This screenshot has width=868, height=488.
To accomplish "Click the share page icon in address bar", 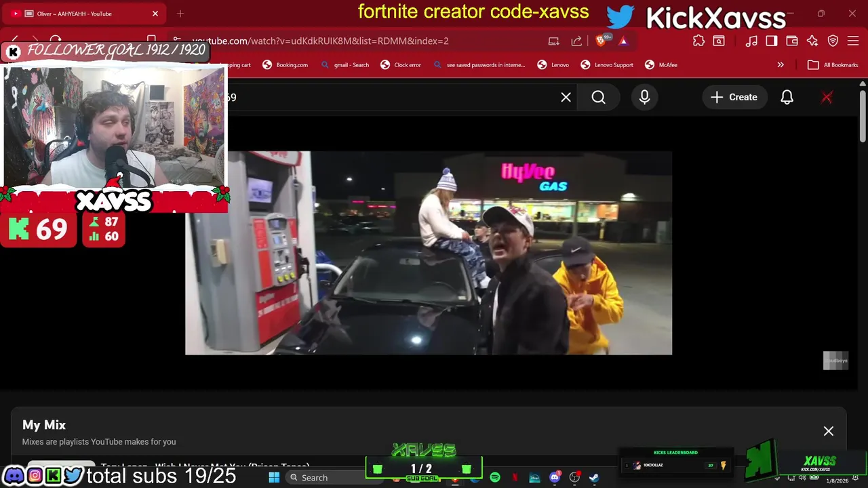I will (576, 41).
